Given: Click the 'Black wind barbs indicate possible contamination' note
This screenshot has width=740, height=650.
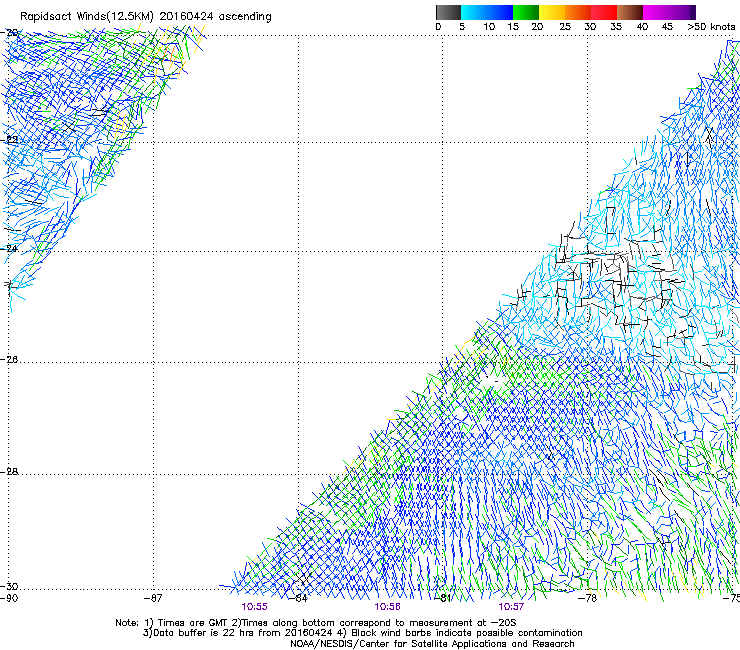Looking at the screenshot, I should tap(466, 633).
